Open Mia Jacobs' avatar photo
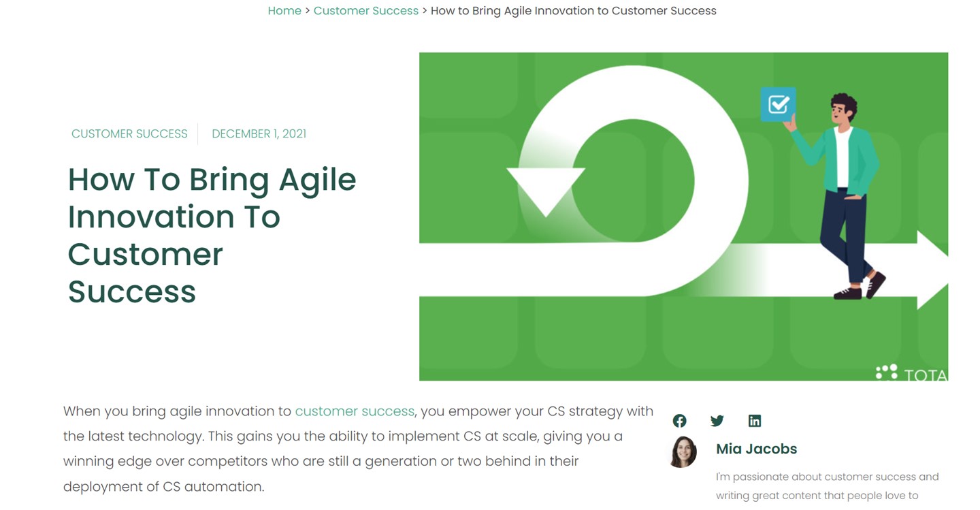980x510 pixels. [684, 451]
